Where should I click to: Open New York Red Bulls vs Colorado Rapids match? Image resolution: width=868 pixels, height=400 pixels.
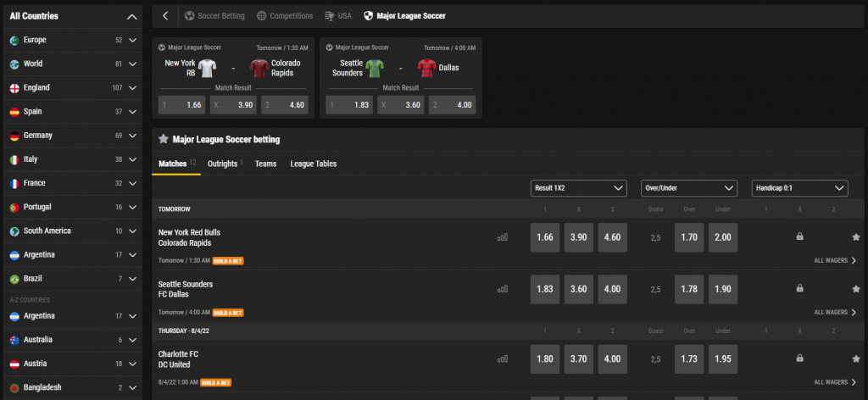coord(189,238)
